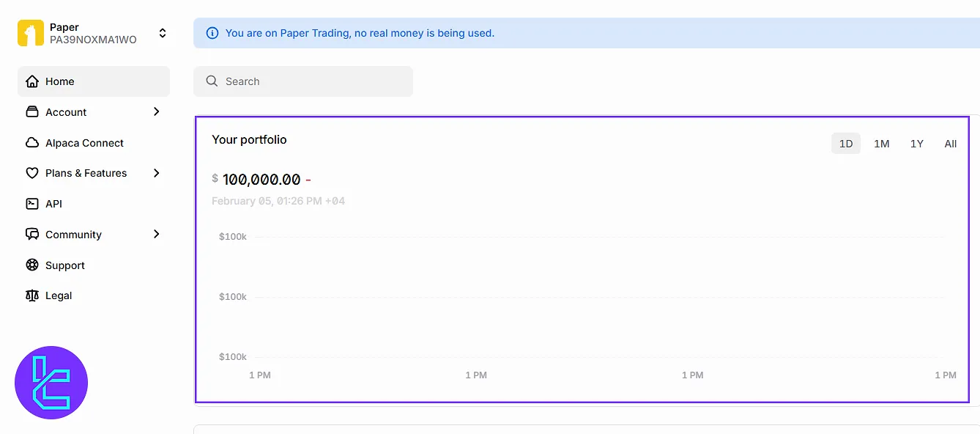Click the Support lifebuoy icon
The height and width of the screenshot is (434, 980).
(x=31, y=265)
